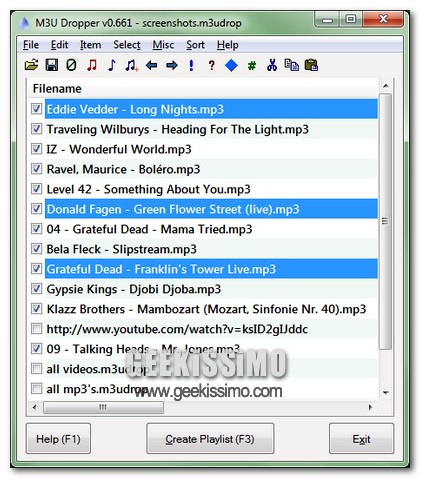Open the Sort menu

[195, 45]
